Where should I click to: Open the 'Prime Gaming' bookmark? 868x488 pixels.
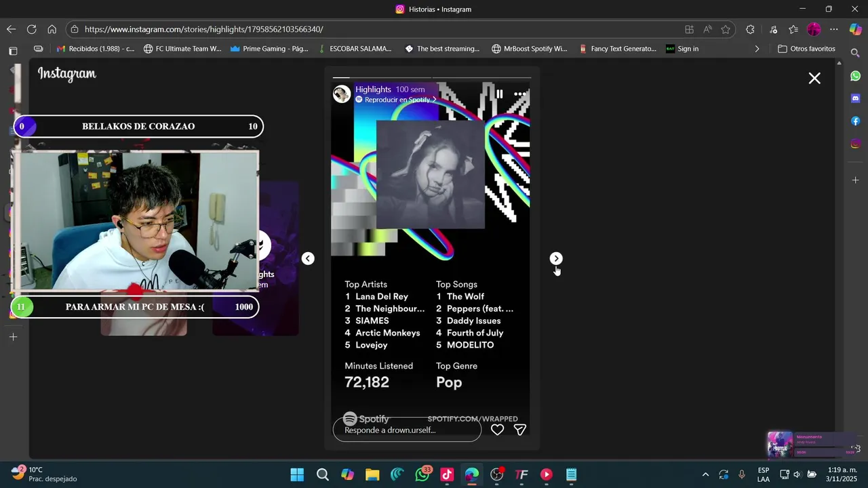coord(269,49)
